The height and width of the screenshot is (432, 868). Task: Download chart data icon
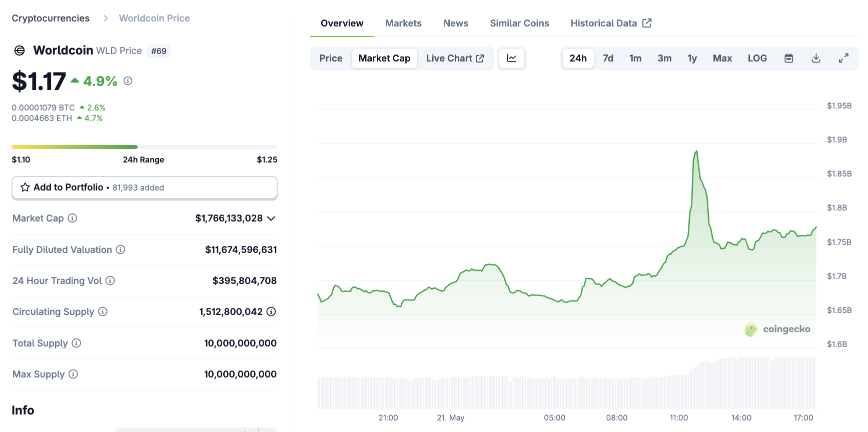[816, 58]
